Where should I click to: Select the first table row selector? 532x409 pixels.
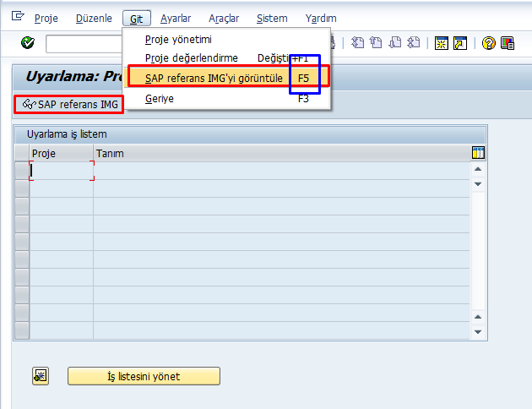point(22,171)
